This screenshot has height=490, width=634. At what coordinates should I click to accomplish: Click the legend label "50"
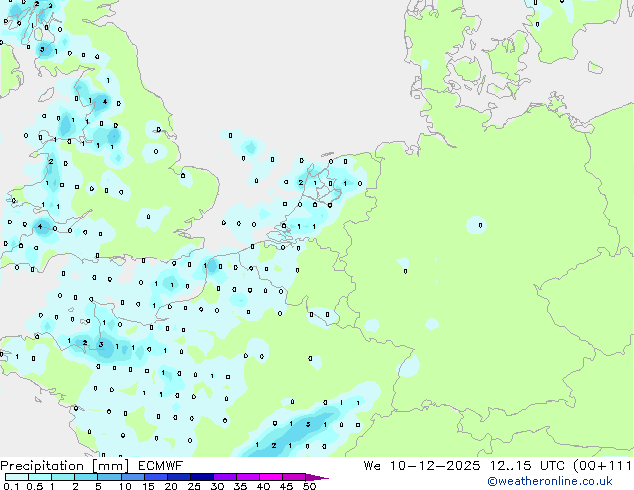pyautogui.click(x=310, y=486)
